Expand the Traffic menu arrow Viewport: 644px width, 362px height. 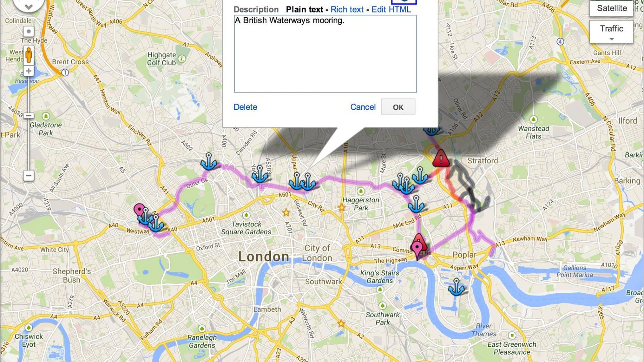coord(612,39)
